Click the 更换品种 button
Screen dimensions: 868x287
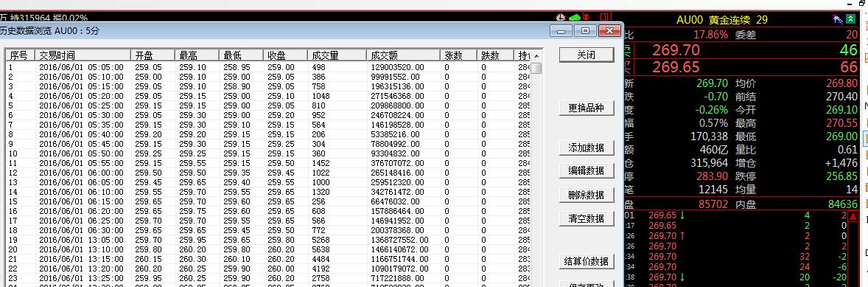click(x=587, y=108)
